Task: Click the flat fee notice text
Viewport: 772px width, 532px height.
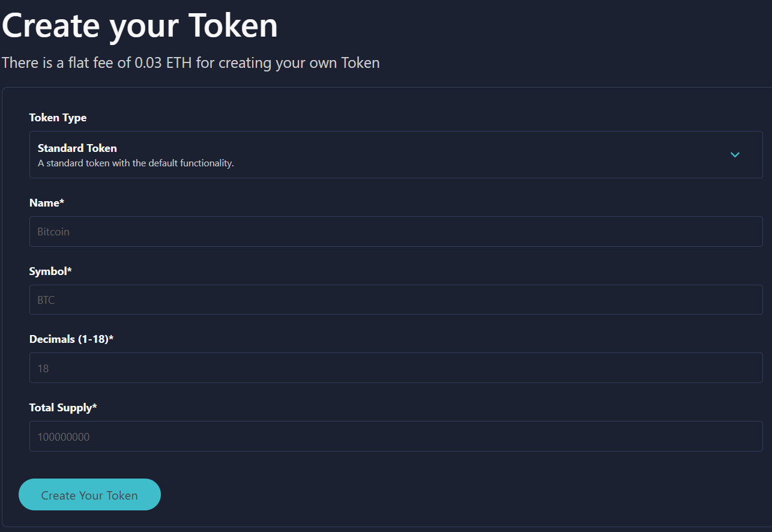Action: click(x=190, y=62)
